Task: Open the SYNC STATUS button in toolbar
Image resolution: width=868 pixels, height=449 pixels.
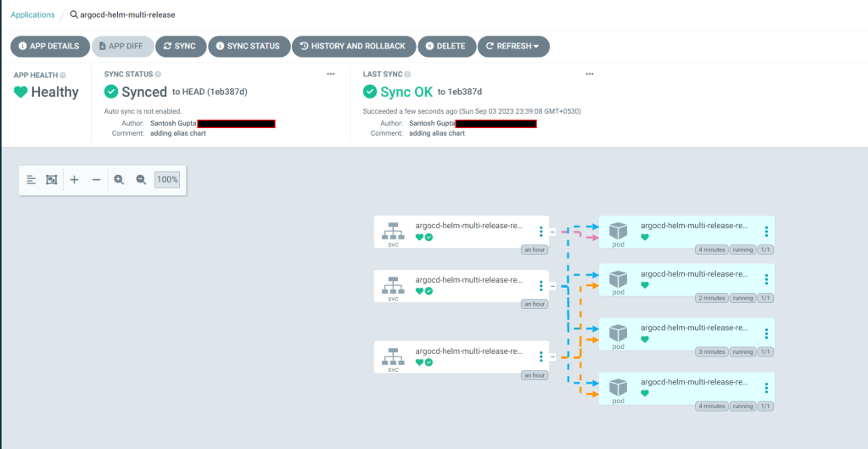Action: pyautogui.click(x=249, y=46)
